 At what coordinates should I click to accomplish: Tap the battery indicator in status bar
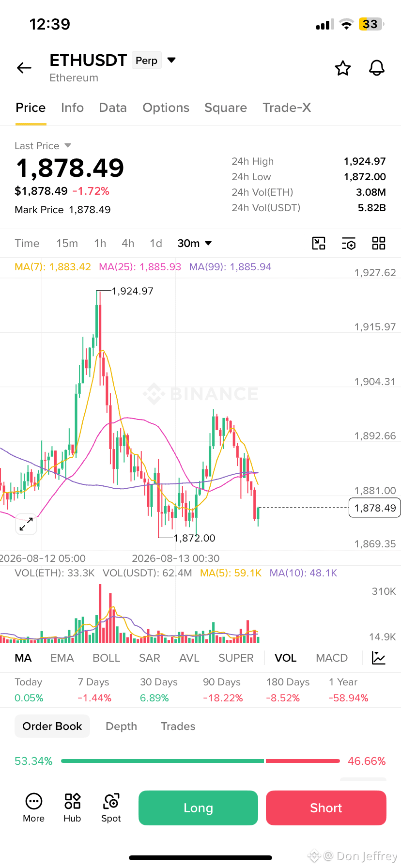pos(371,24)
